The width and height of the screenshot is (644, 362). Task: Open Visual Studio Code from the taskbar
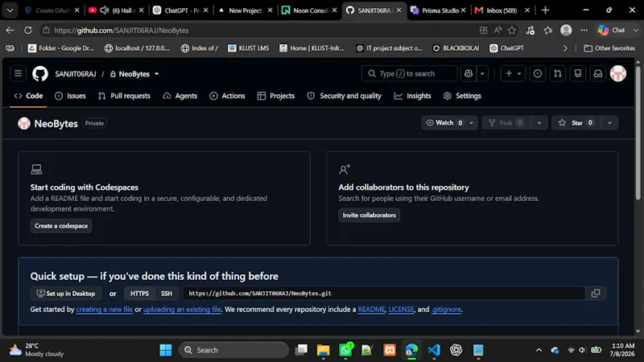coord(434,350)
